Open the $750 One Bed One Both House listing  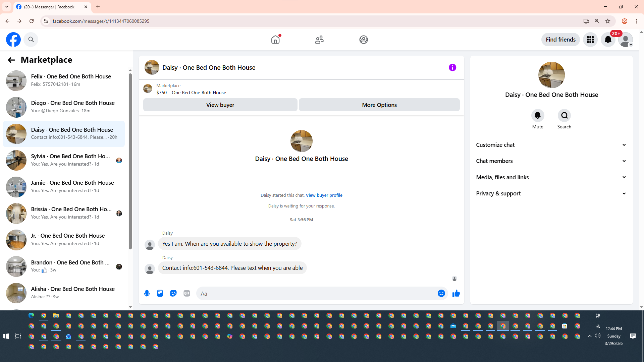click(191, 93)
